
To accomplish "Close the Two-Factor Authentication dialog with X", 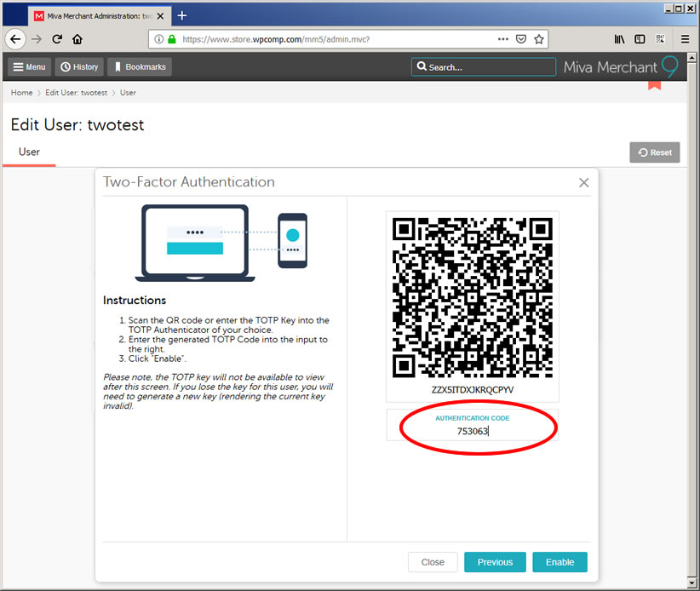I will point(583,182).
